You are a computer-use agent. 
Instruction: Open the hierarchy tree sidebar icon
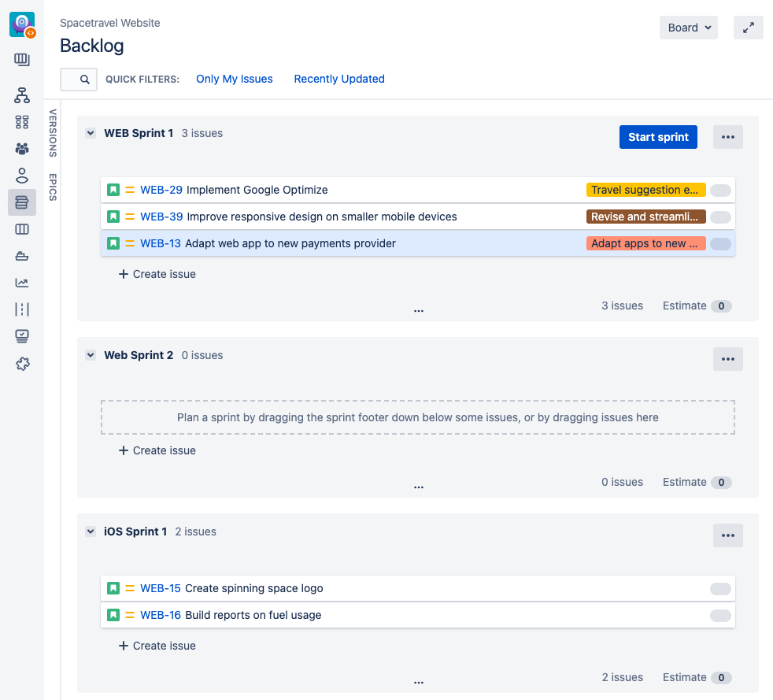(x=22, y=95)
